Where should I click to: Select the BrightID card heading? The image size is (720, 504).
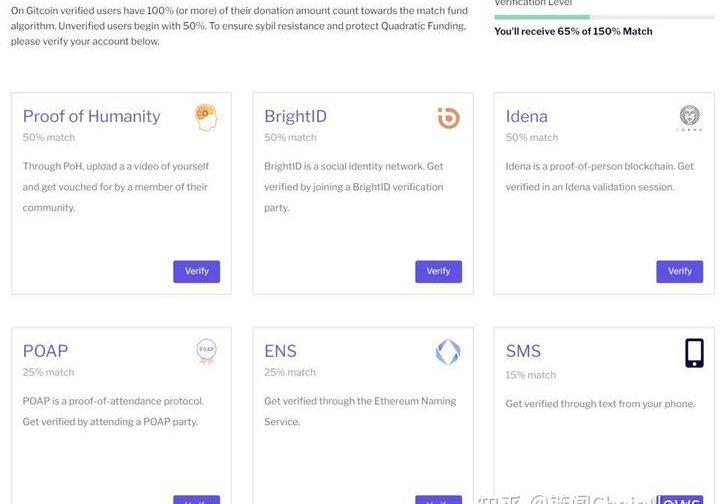(x=295, y=117)
